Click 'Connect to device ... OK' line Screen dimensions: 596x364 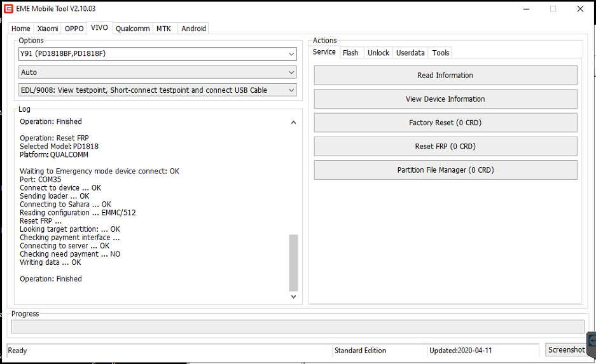pyautogui.click(x=60, y=188)
